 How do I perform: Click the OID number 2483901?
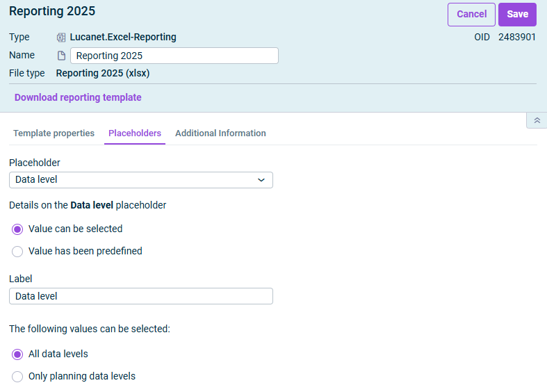516,38
